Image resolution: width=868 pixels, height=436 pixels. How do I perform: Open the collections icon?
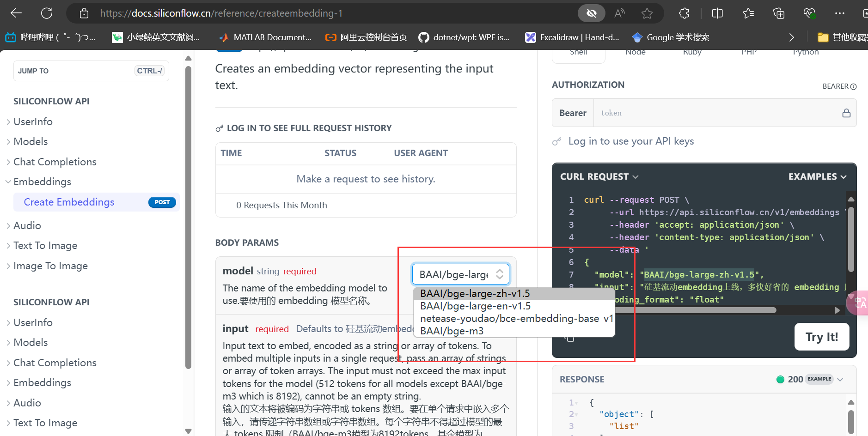pyautogui.click(x=779, y=13)
